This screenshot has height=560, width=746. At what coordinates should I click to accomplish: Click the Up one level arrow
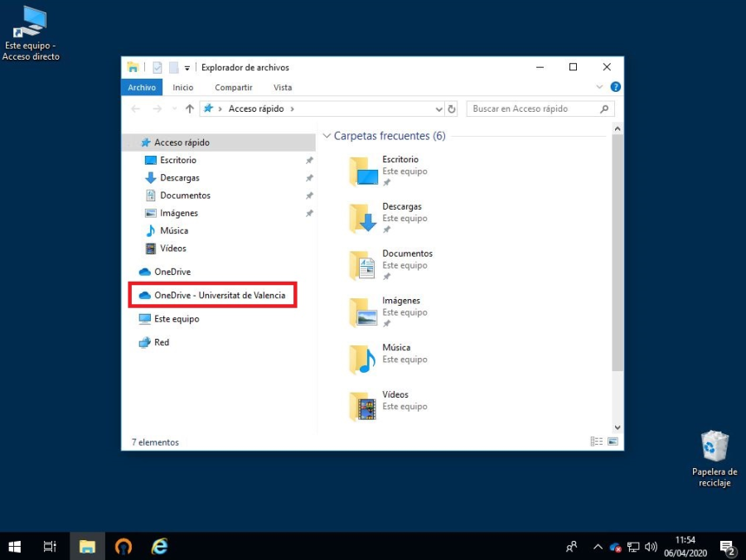point(189,109)
